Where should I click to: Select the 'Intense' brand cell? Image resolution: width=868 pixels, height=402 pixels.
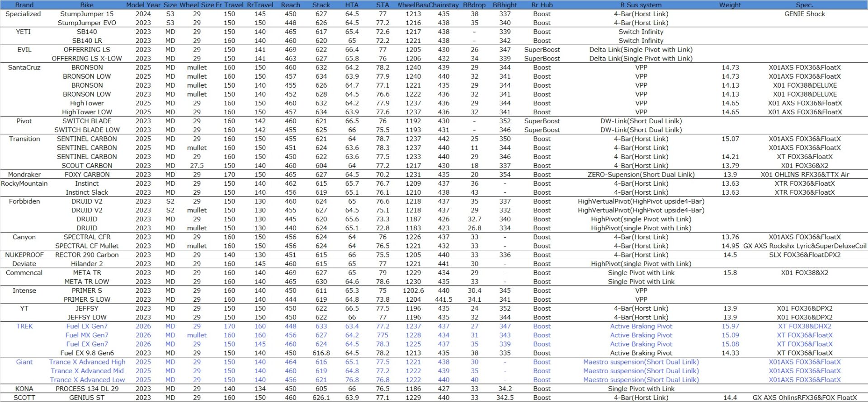click(x=24, y=290)
